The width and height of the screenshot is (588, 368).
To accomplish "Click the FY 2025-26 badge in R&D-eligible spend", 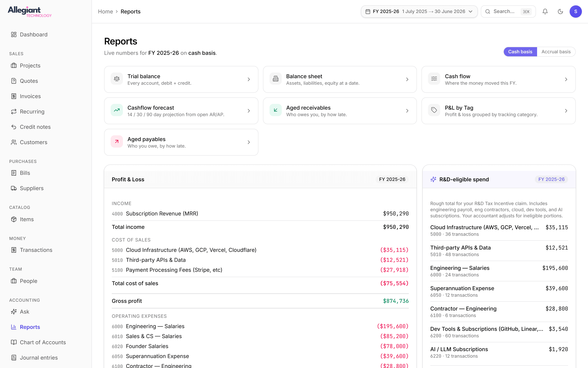I will click(551, 179).
